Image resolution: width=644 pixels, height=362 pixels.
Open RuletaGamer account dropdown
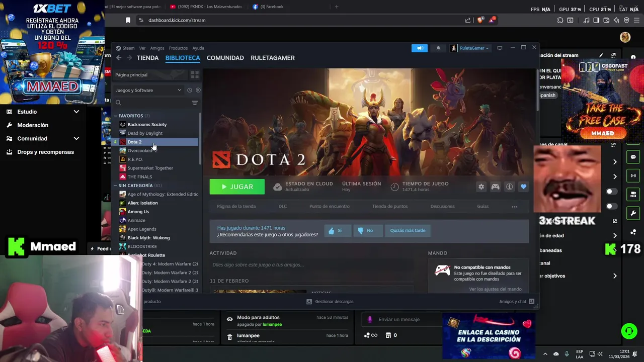click(x=470, y=48)
